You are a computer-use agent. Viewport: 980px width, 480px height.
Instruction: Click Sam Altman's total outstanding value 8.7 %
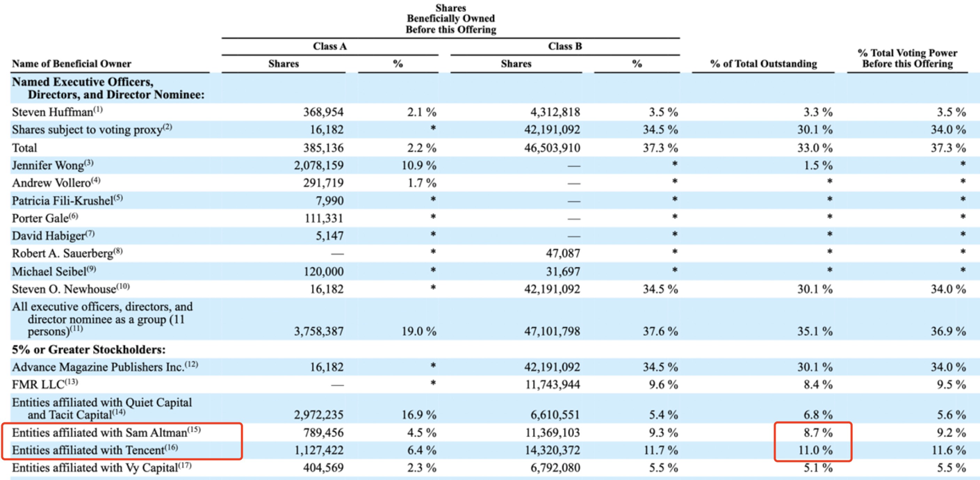click(817, 433)
